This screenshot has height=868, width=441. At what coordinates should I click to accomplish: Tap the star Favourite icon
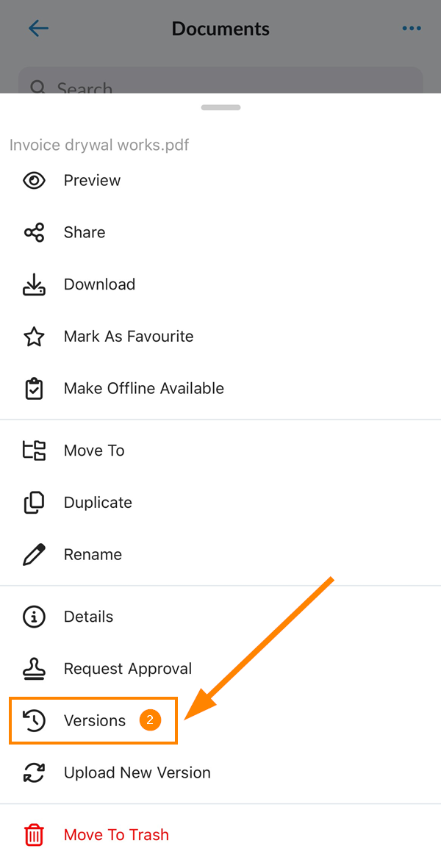35,337
